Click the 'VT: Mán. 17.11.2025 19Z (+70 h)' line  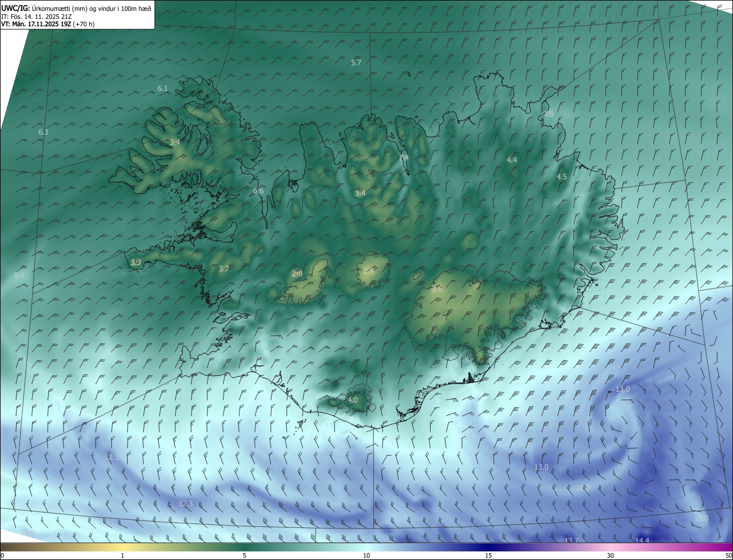point(48,24)
